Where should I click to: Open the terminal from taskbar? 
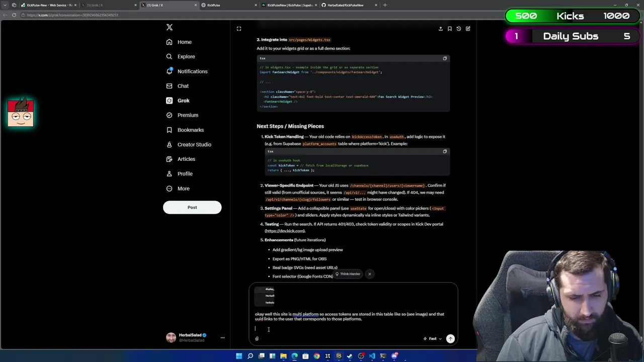click(383, 356)
